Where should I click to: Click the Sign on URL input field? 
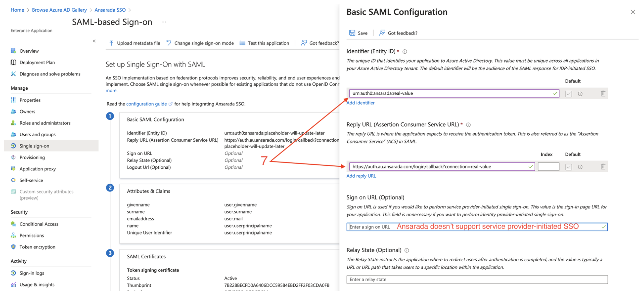tap(477, 227)
